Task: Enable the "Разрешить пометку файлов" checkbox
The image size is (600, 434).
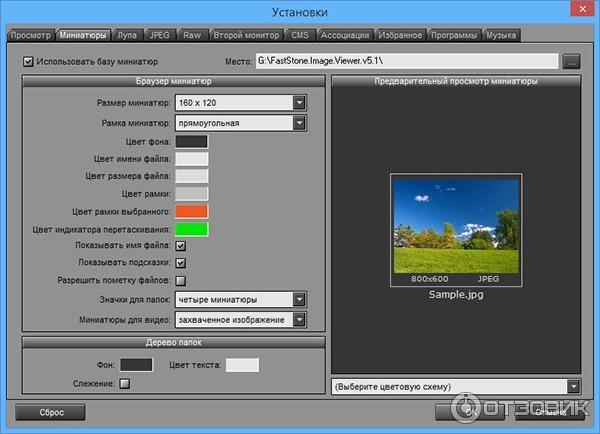Action: (181, 280)
